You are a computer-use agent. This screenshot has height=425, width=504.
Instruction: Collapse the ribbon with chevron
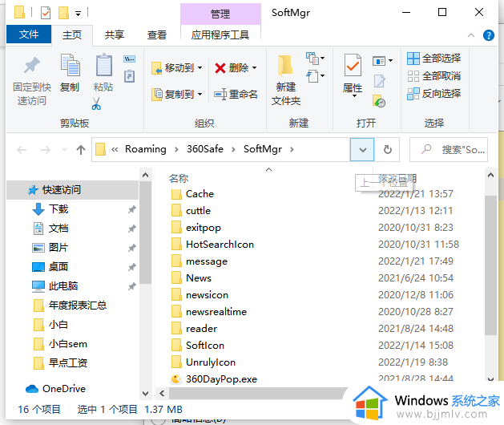[471, 35]
